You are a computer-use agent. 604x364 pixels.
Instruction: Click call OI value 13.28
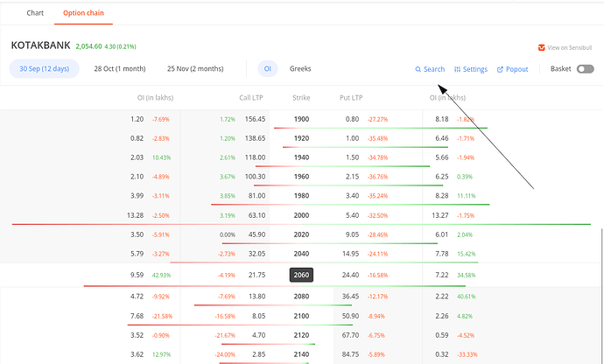(x=135, y=215)
